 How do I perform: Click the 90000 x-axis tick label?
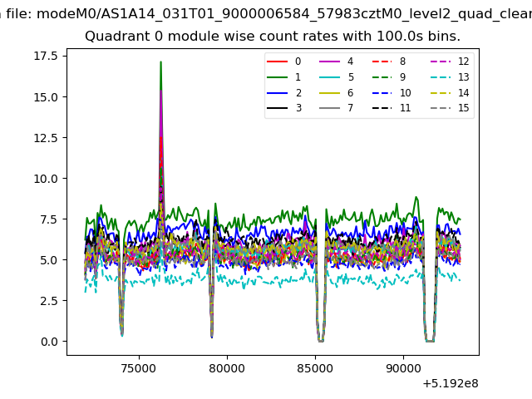(x=403, y=368)
